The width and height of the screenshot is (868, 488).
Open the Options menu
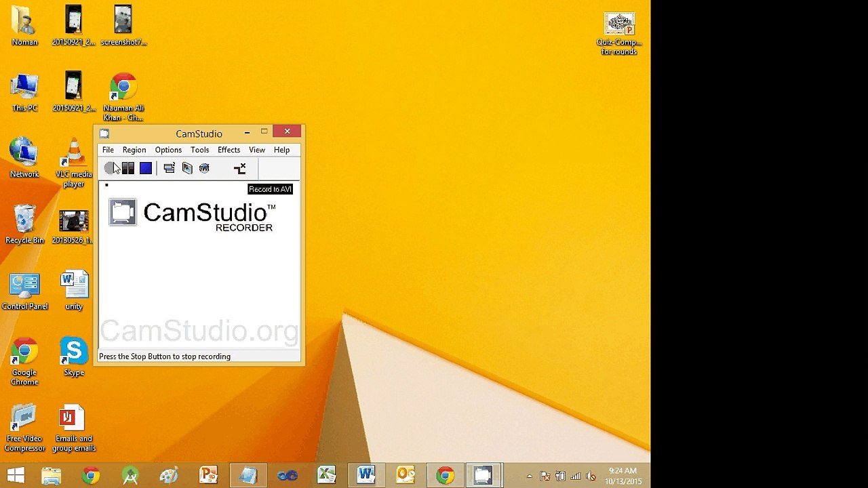click(168, 150)
